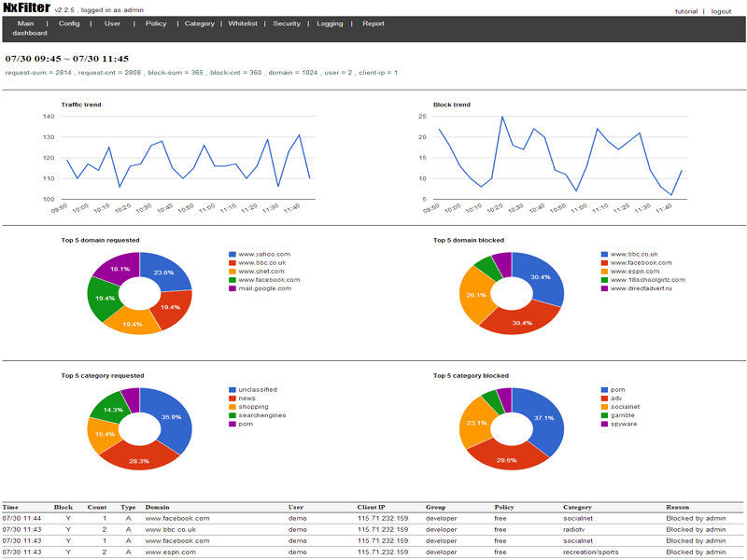Select the dashboard submenu item
Image resolution: width=747 pixels, height=560 pixels.
point(30,33)
